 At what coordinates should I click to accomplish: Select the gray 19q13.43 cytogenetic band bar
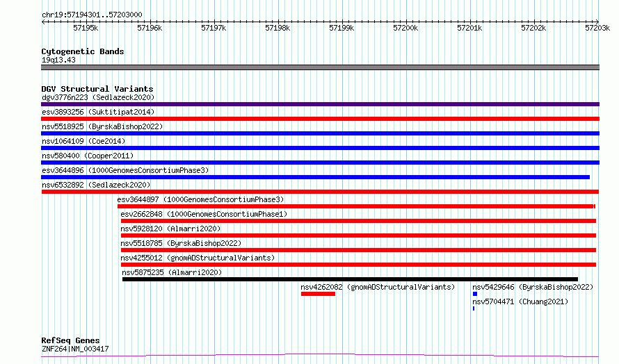(320, 67)
